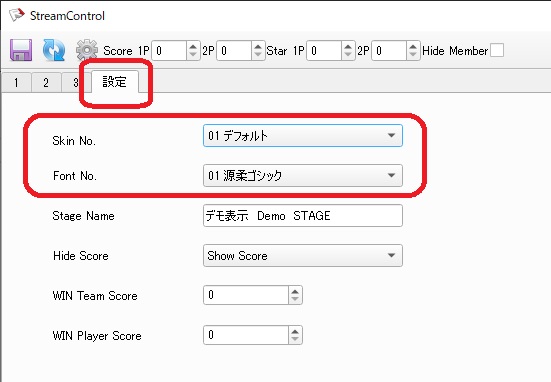Image resolution: width=551 pixels, height=382 pixels.
Task: Click the Stage Name label
Action: (x=83, y=216)
